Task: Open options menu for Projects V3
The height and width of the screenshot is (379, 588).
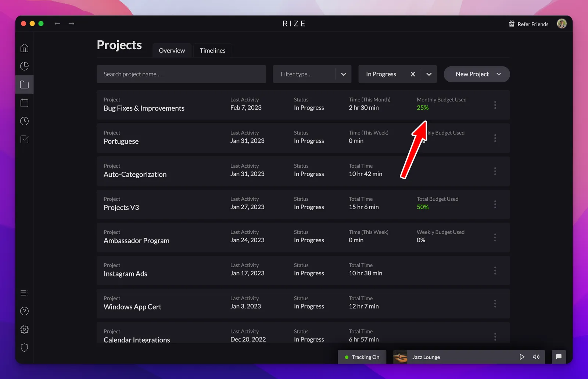Action: click(495, 204)
